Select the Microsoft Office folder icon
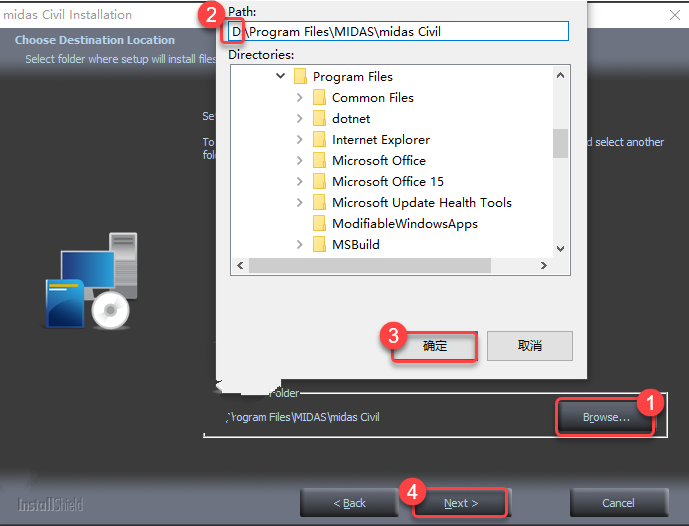Viewport: 689px width, 526px height. click(x=319, y=160)
